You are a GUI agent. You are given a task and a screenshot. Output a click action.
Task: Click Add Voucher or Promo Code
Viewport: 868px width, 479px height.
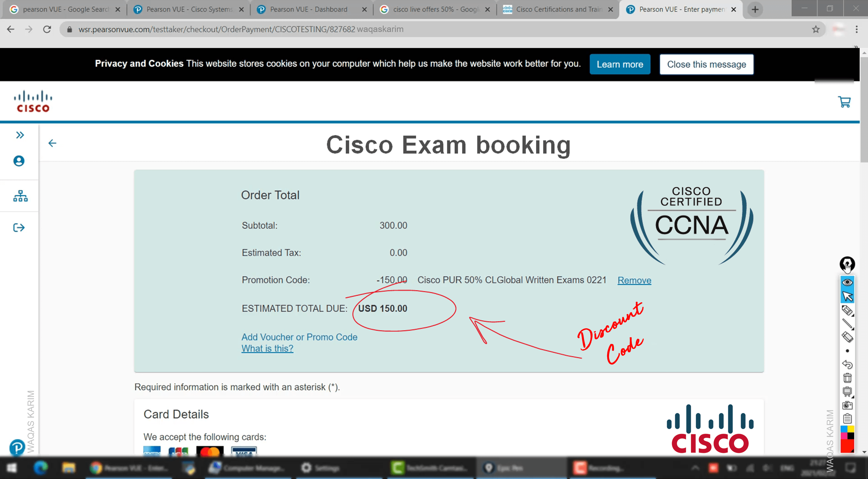(x=299, y=337)
